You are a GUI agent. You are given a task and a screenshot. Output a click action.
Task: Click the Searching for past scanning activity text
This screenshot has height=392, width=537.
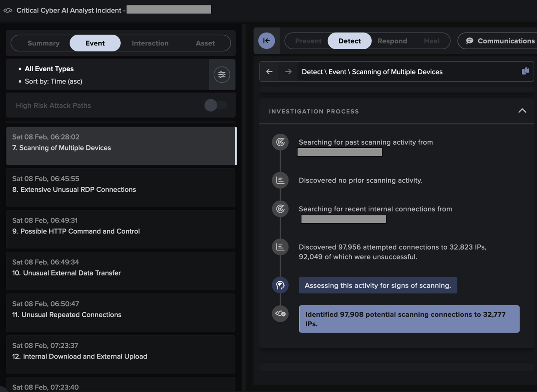[366, 142]
